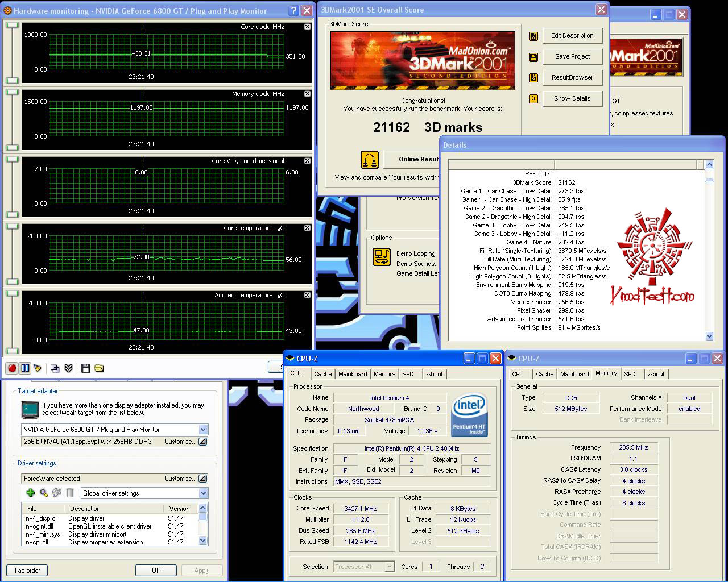Click the yellow folder open icon
The image size is (728, 582).
pos(99,368)
